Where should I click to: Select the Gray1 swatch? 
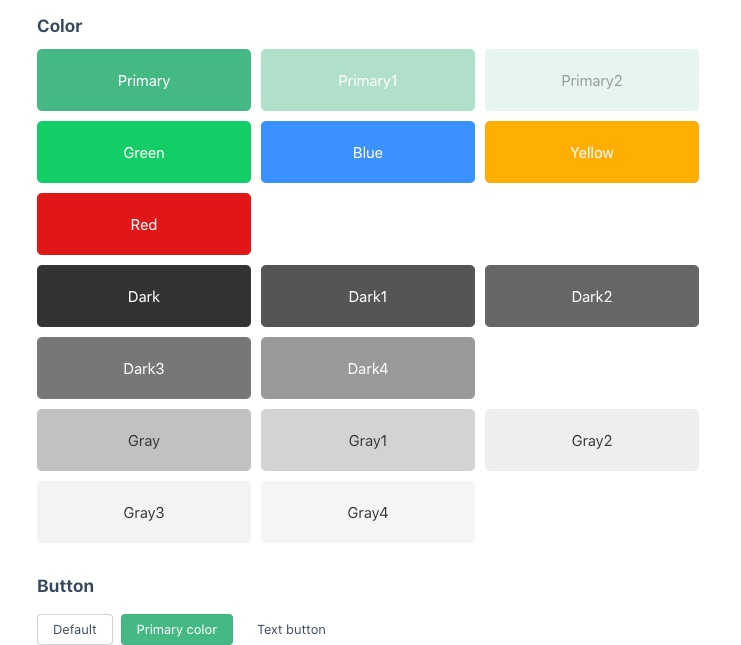click(368, 440)
